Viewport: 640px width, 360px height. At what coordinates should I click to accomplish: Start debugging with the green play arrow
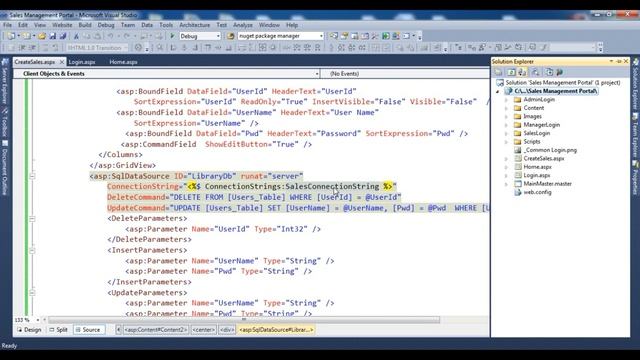(x=172, y=36)
